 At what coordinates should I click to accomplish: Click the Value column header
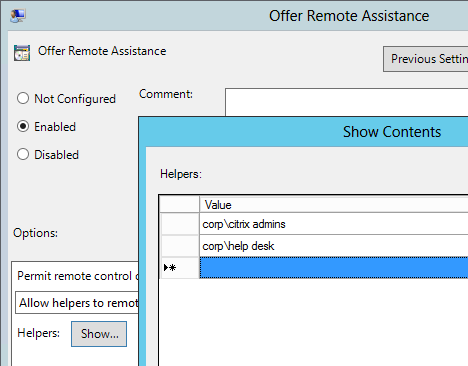pos(334,205)
